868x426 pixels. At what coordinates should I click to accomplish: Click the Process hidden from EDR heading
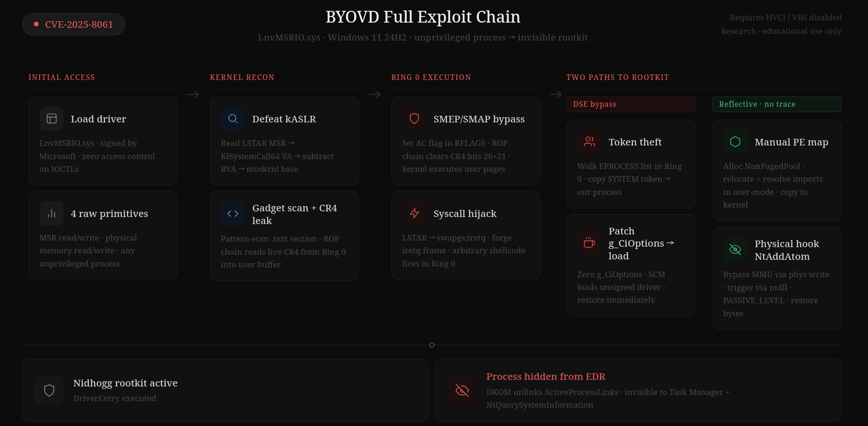(x=546, y=377)
